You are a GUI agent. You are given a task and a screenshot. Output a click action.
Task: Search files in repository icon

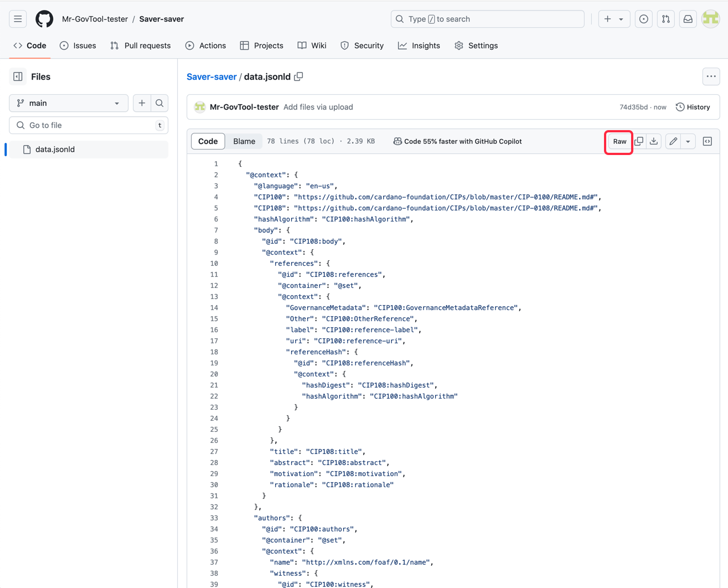(159, 103)
